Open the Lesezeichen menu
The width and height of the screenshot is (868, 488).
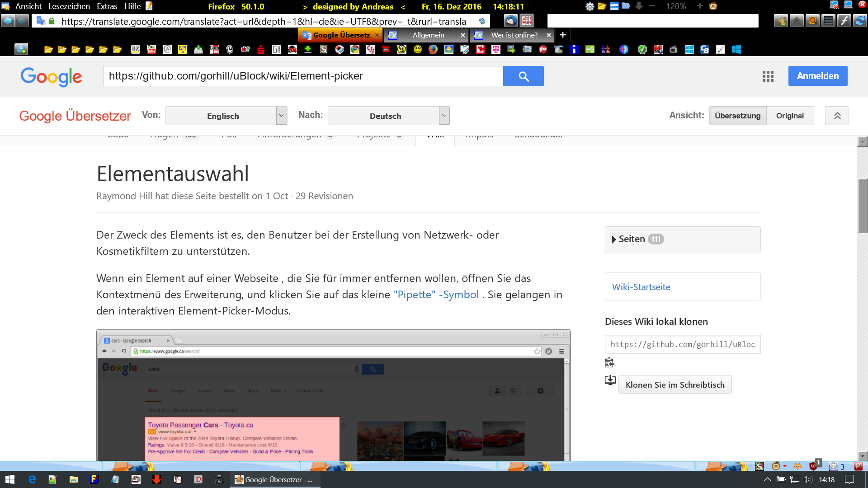click(x=69, y=6)
